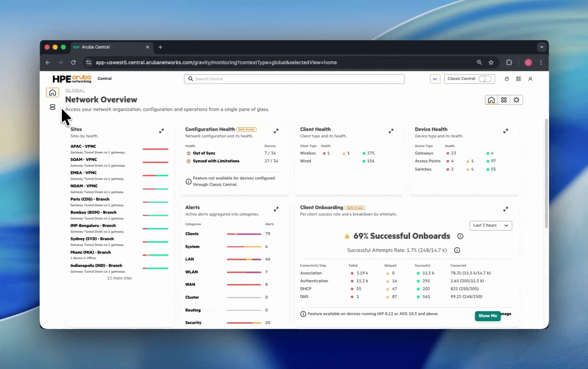Click the HPE Aruba Networking logo
The width and height of the screenshot is (588, 369).
point(72,79)
